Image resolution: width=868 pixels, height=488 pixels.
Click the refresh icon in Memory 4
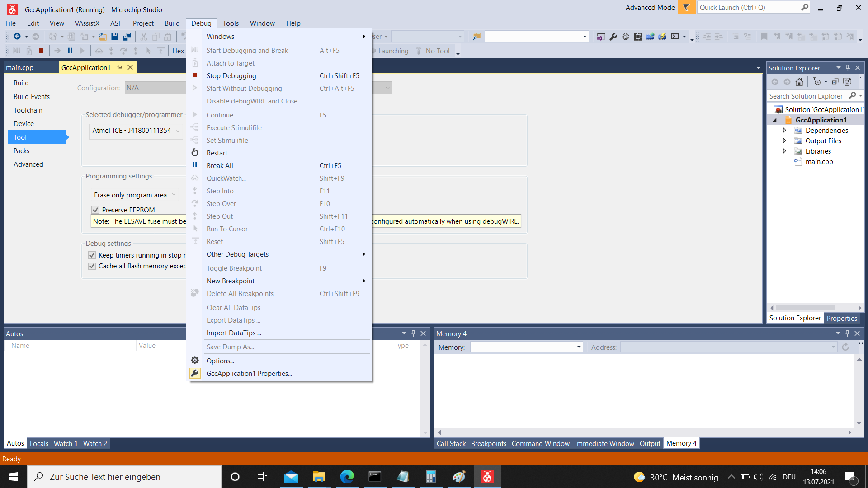pyautogui.click(x=845, y=347)
